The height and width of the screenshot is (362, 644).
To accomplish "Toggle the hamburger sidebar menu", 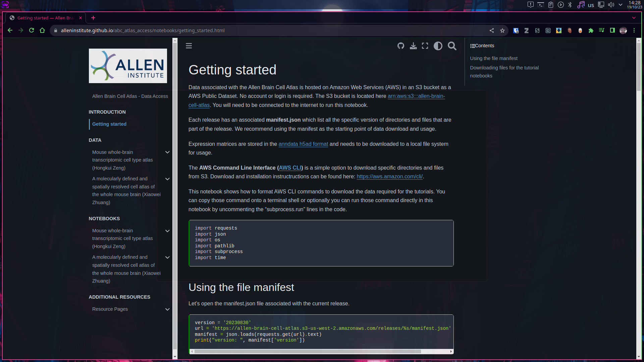I will pos(189,46).
